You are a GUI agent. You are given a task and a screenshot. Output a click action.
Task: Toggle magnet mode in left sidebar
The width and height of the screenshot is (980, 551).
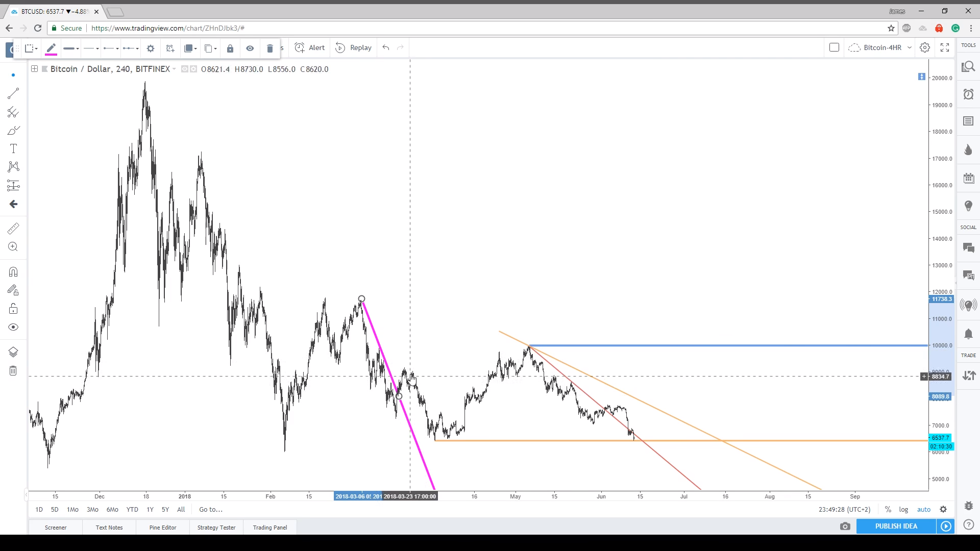click(x=13, y=272)
